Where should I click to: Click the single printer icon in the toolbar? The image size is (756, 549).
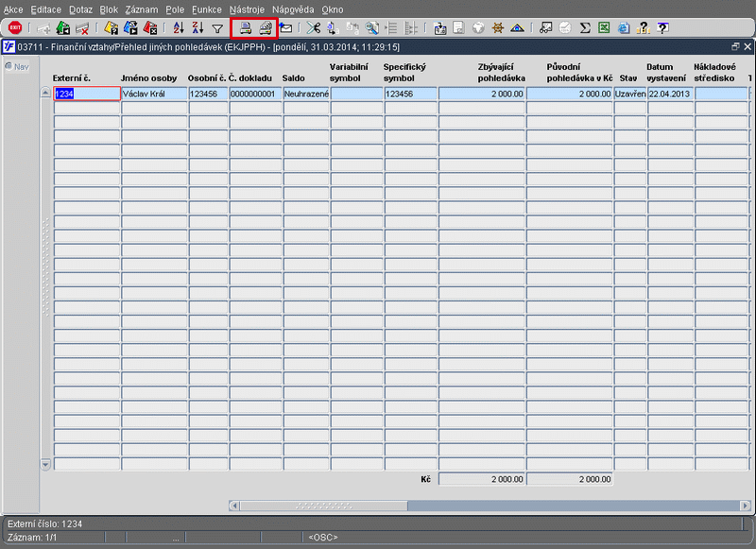point(246,28)
